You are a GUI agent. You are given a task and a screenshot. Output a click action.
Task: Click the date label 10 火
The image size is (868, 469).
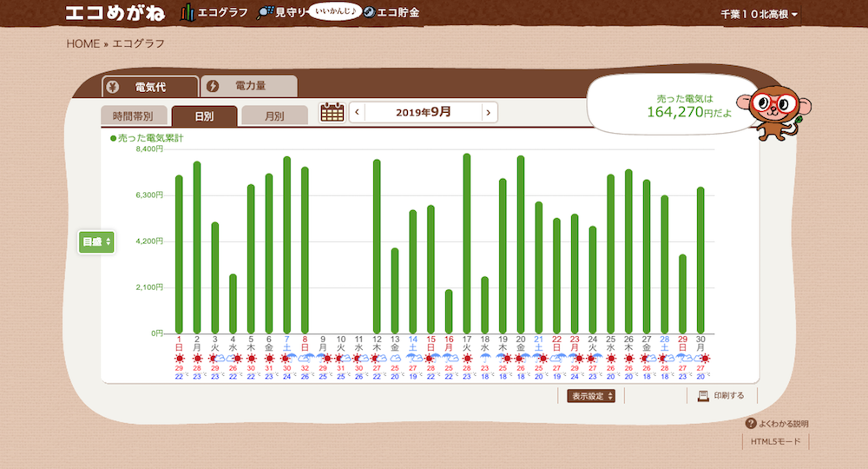(341, 343)
